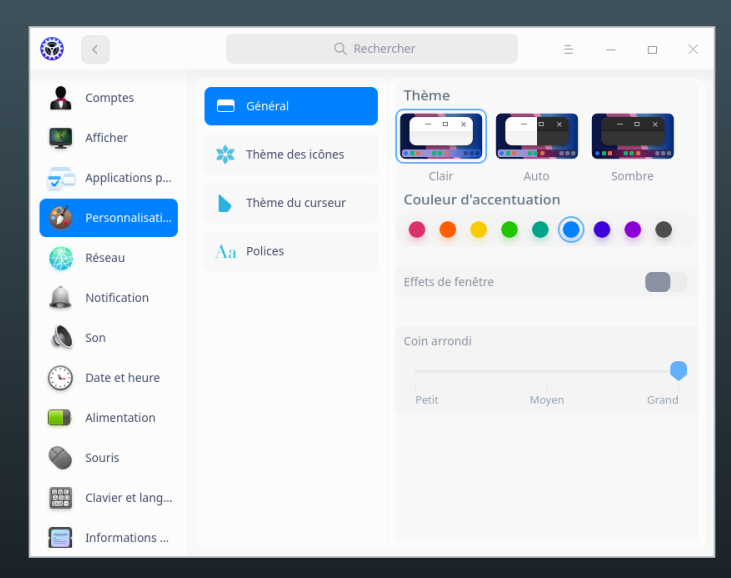Screen dimensions: 731x578
Task: Minimize the settings window
Action: pos(611,49)
